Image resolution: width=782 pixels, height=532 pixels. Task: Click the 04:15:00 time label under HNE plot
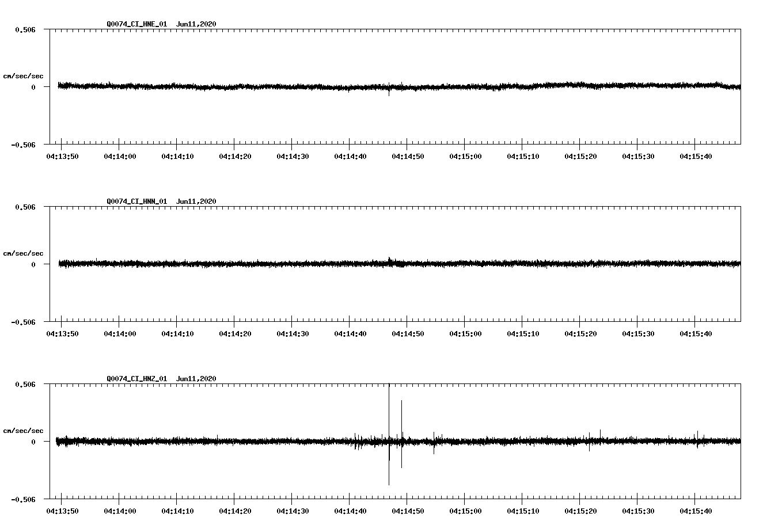[465, 157]
